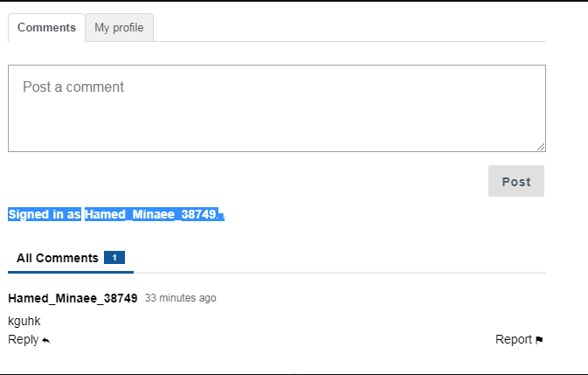The height and width of the screenshot is (375, 588).
Task: Click the Post button
Action: point(516,181)
